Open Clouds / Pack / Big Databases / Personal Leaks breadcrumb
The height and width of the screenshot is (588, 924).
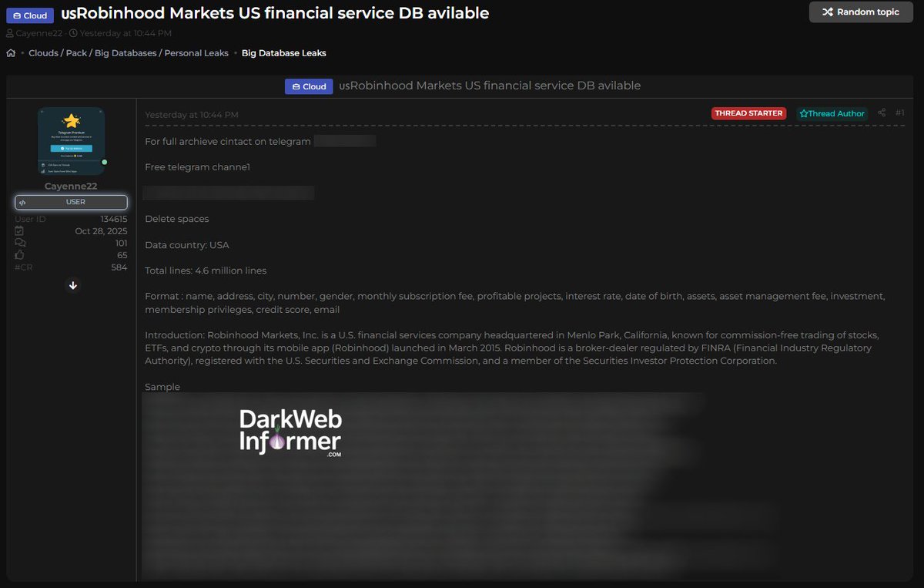pos(129,53)
